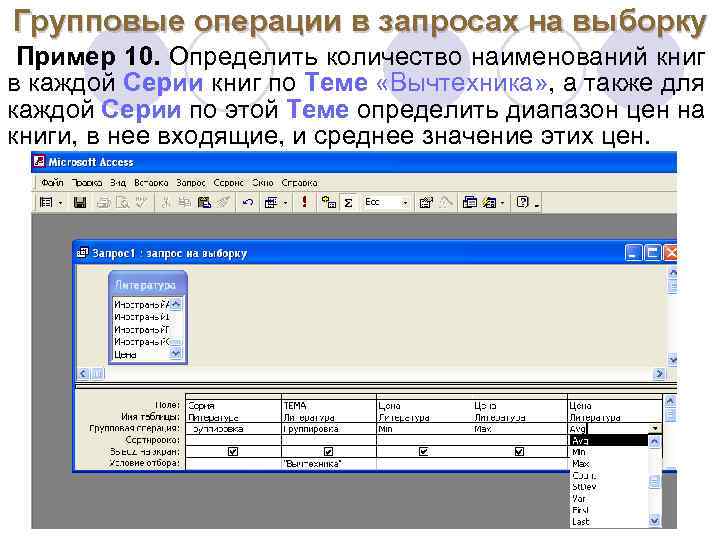
Task: Open the Справка menu
Action: pyautogui.click(x=299, y=183)
